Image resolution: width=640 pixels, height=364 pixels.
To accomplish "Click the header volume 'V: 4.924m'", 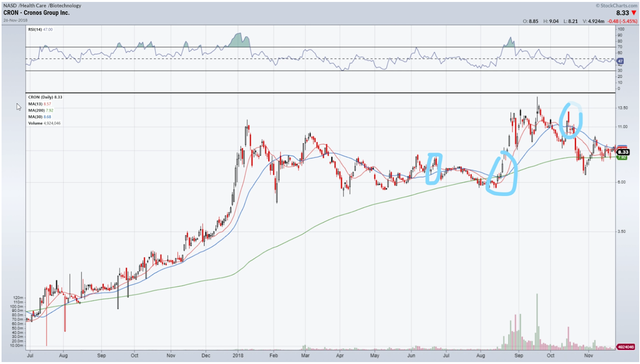I will coord(593,21).
